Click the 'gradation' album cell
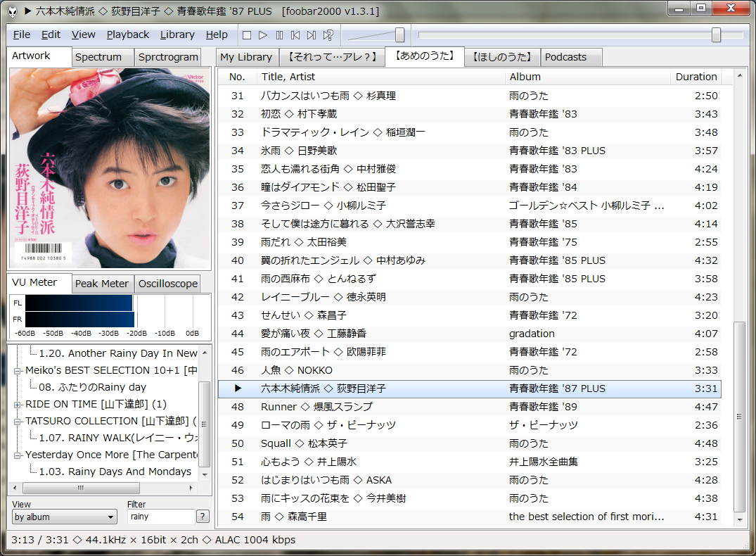The height and width of the screenshot is (556, 756). 532,334
